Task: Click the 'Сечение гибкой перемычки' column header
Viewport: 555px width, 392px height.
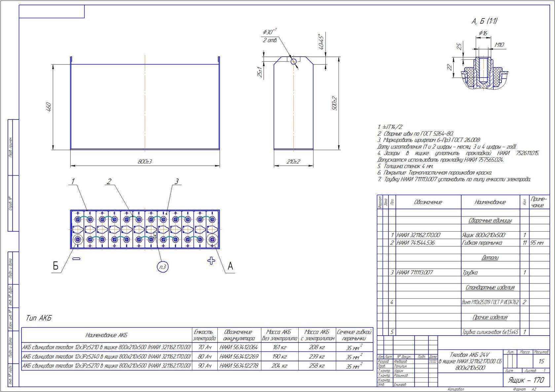Action: coord(354,335)
